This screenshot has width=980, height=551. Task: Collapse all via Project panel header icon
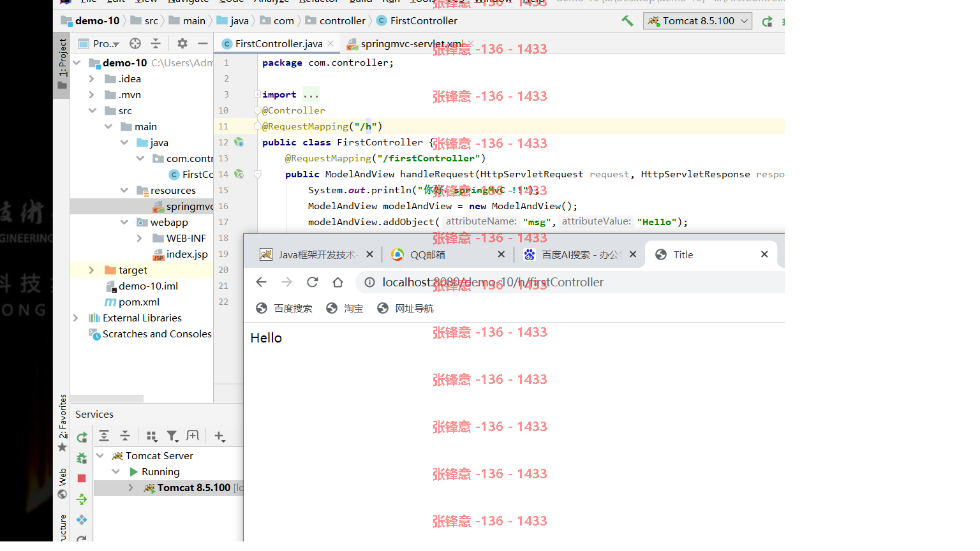156,43
